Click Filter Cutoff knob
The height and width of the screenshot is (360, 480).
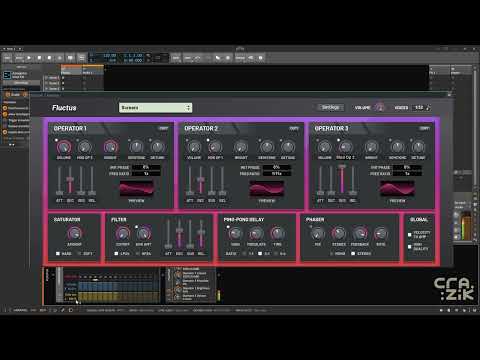tap(123, 233)
